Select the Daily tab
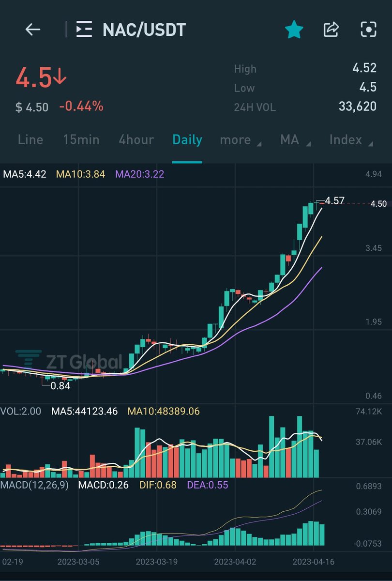 [x=187, y=140]
